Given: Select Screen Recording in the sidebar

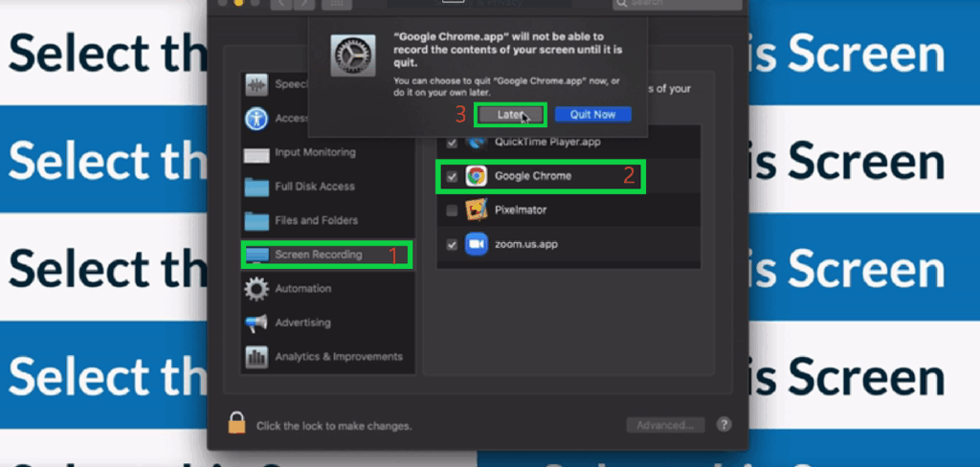Looking at the screenshot, I should point(318,255).
